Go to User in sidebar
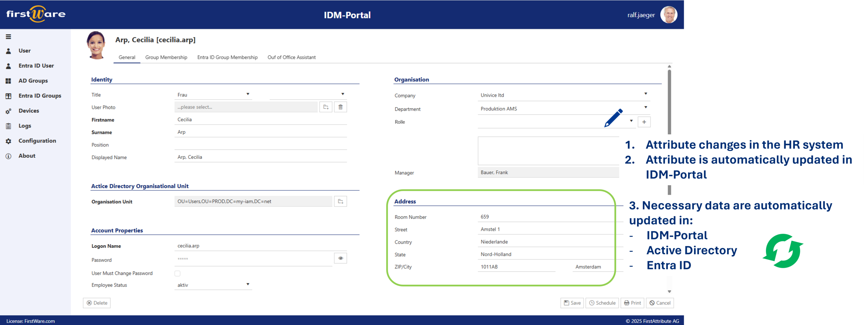Image resolution: width=868 pixels, height=325 pixels. coord(24,51)
